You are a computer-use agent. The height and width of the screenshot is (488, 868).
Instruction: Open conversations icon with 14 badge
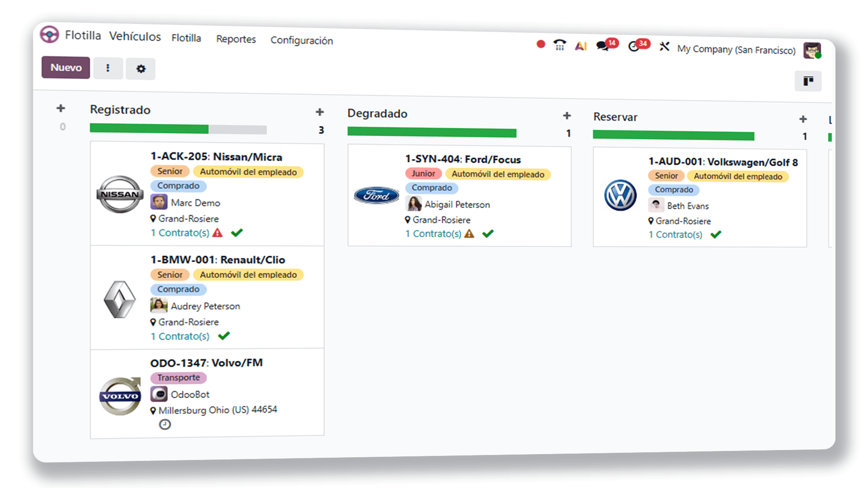click(607, 45)
